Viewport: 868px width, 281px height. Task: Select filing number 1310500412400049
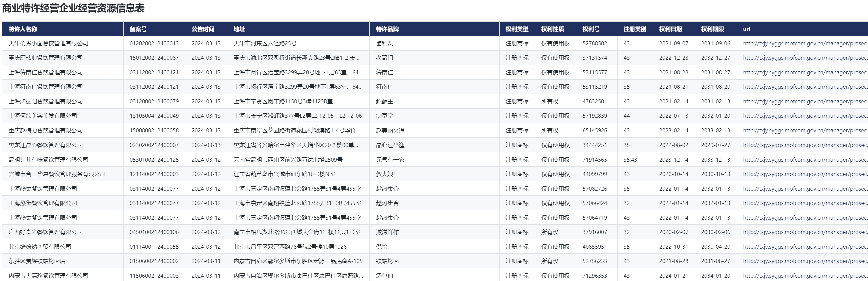(x=154, y=116)
